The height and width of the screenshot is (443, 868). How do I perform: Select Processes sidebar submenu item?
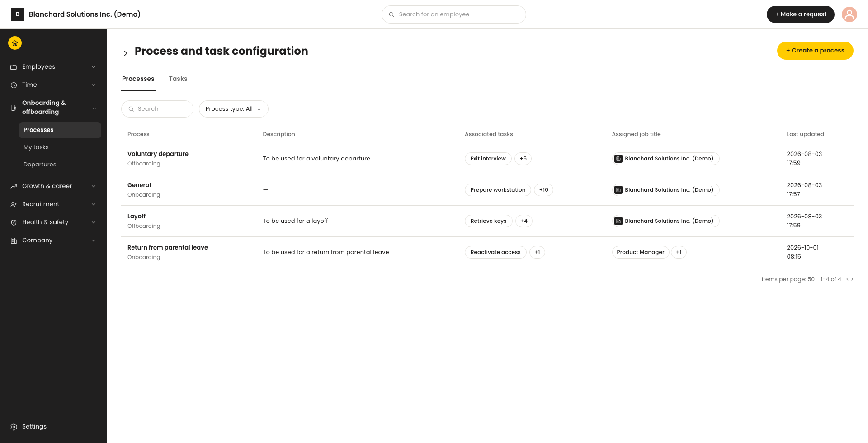point(60,130)
